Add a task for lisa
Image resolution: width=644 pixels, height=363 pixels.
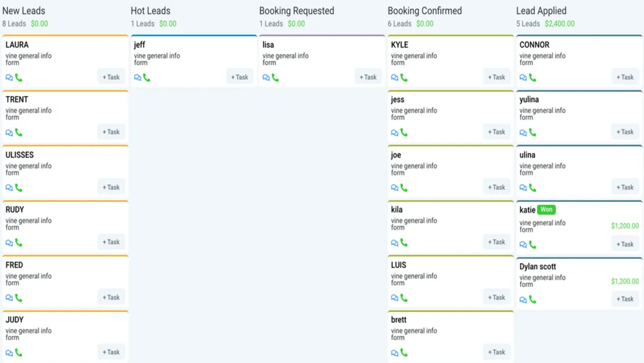tap(368, 77)
